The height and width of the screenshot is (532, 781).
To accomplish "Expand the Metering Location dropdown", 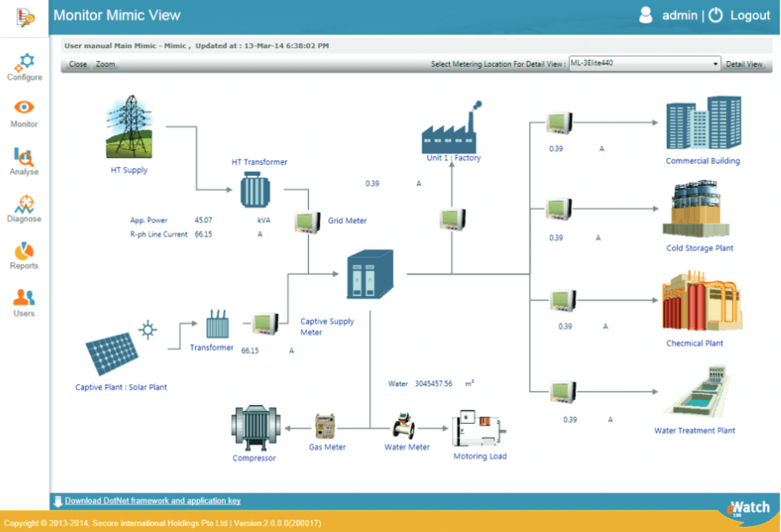I will [714, 63].
